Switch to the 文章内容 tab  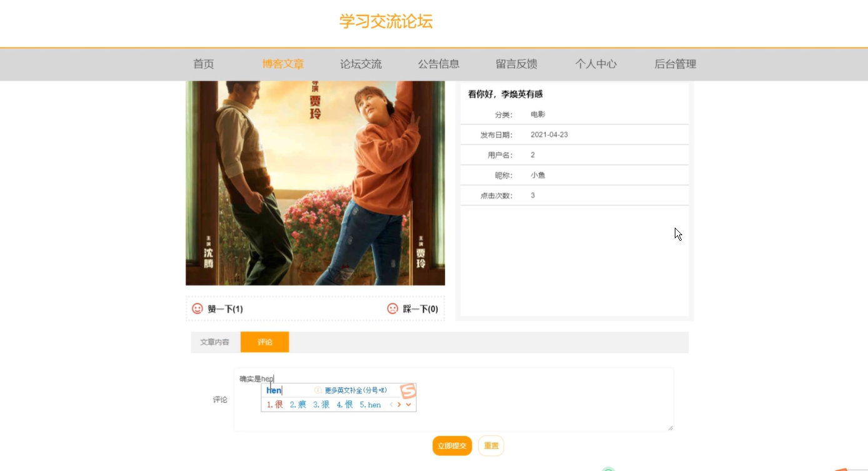pyautogui.click(x=215, y=342)
